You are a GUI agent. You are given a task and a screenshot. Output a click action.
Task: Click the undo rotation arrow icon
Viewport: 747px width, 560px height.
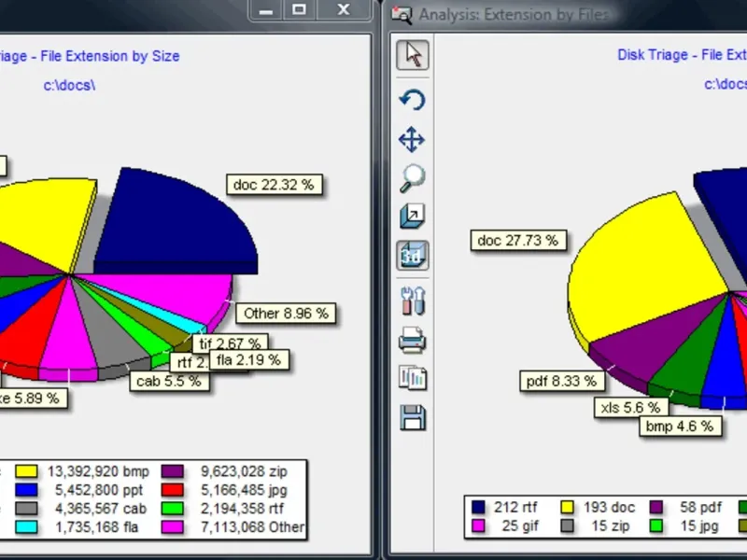(412, 100)
